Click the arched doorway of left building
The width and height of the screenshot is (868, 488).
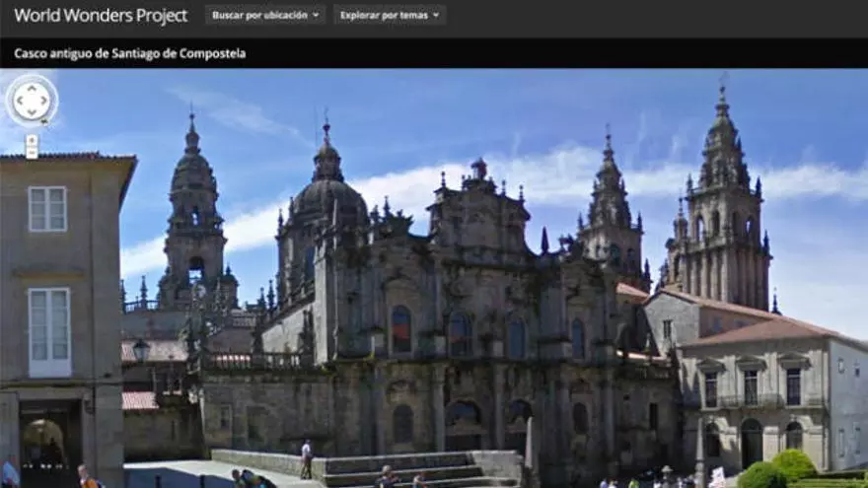[x=42, y=442]
